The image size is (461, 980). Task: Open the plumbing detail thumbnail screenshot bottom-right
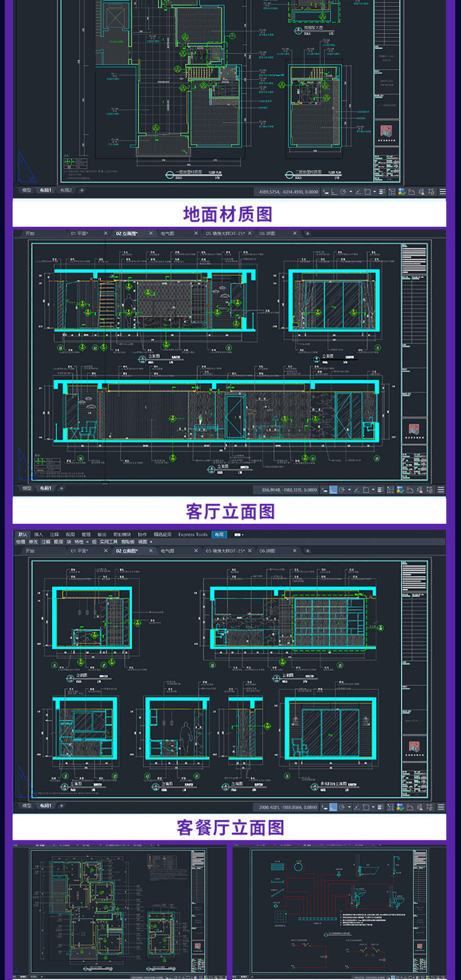339,911
